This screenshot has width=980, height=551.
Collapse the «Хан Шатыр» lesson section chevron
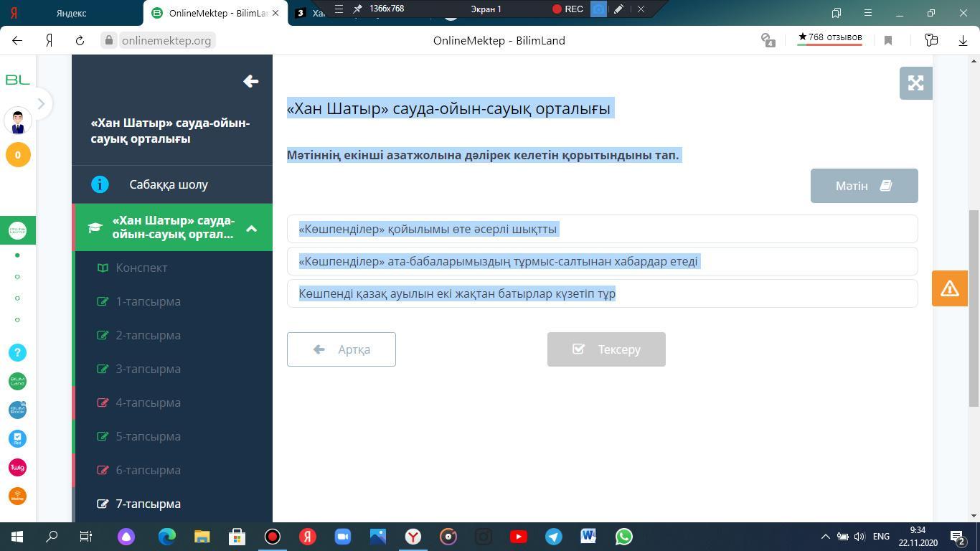(251, 228)
